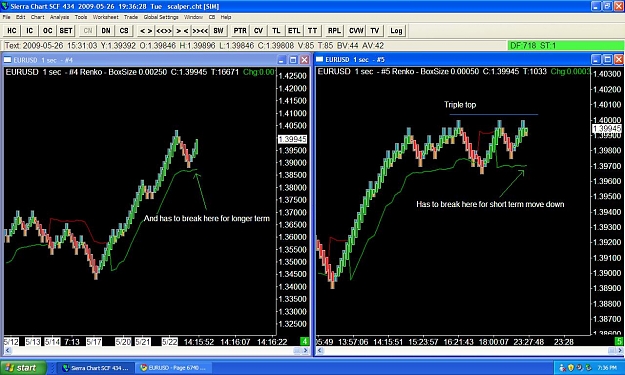This screenshot has width=625, height=375.
Task: Click the 1.39945 price marker on chart #4
Action: (x=292, y=139)
